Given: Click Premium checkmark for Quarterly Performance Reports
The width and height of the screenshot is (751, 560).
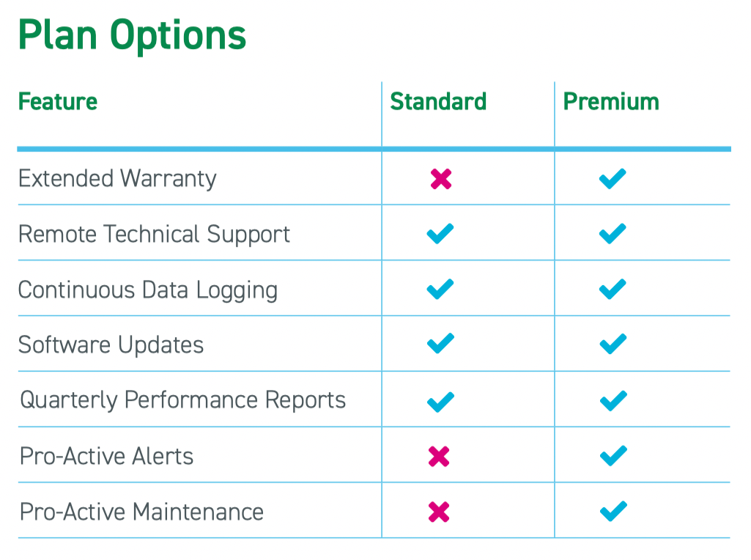Looking at the screenshot, I should (x=613, y=401).
